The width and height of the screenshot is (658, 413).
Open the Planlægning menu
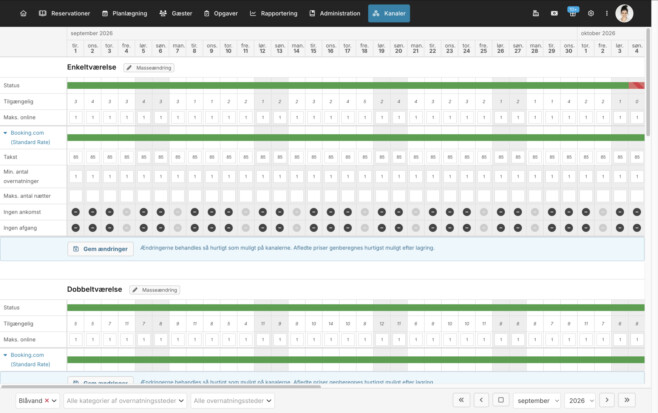[x=125, y=13]
